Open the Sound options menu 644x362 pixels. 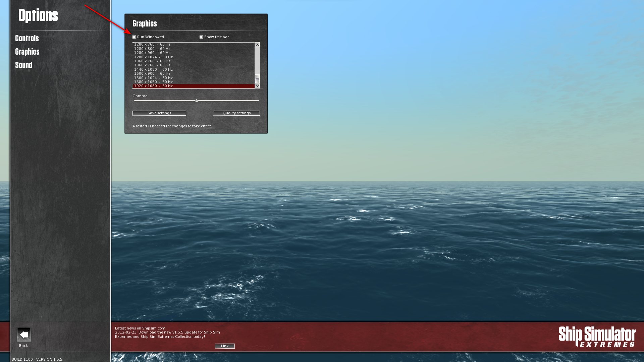[23, 65]
